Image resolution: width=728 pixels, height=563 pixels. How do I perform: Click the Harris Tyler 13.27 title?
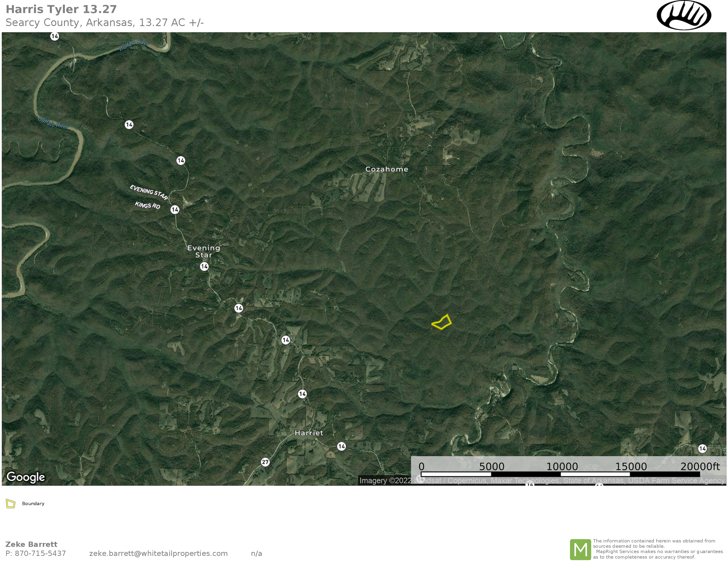click(61, 9)
